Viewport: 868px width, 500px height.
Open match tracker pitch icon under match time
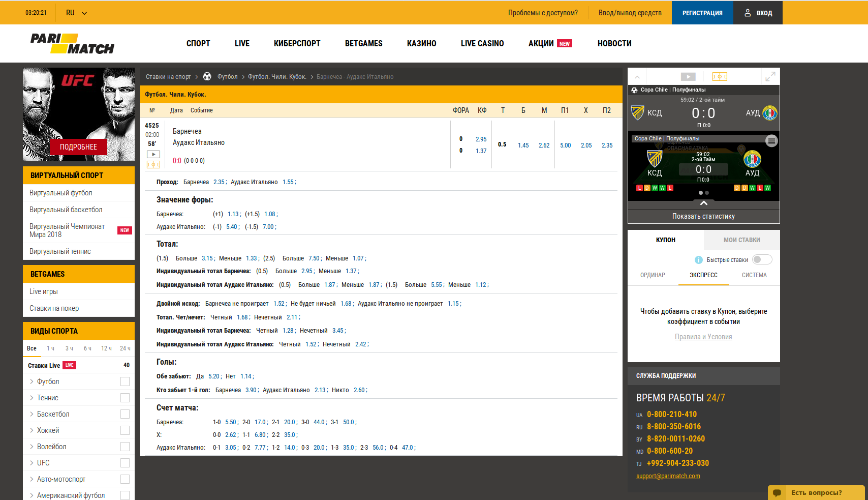153,164
